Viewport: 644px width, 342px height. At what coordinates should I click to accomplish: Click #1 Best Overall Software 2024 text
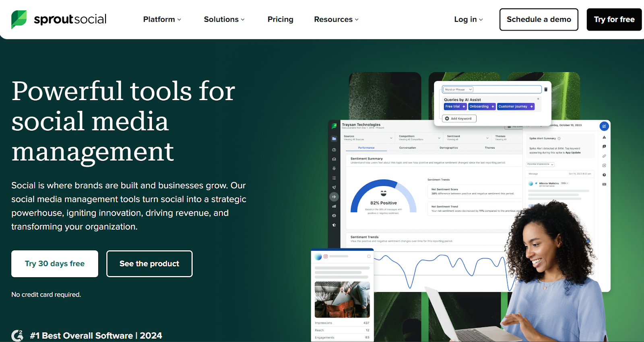[96, 336]
